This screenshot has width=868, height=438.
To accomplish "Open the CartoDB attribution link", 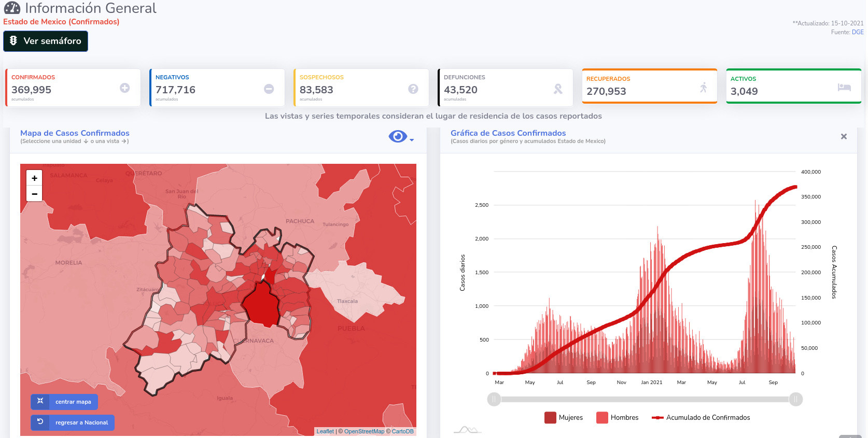I will coord(403,431).
